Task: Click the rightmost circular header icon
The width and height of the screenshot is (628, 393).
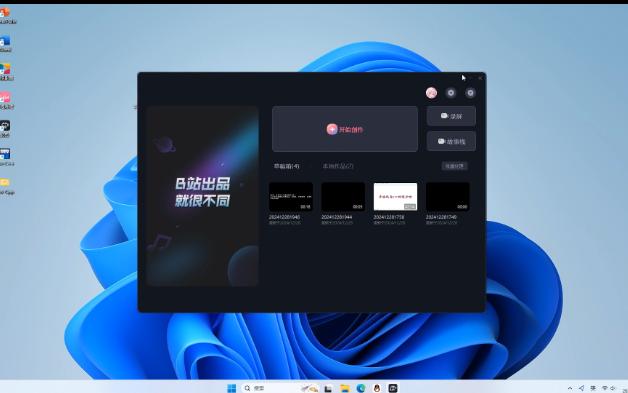Action: tap(470, 93)
